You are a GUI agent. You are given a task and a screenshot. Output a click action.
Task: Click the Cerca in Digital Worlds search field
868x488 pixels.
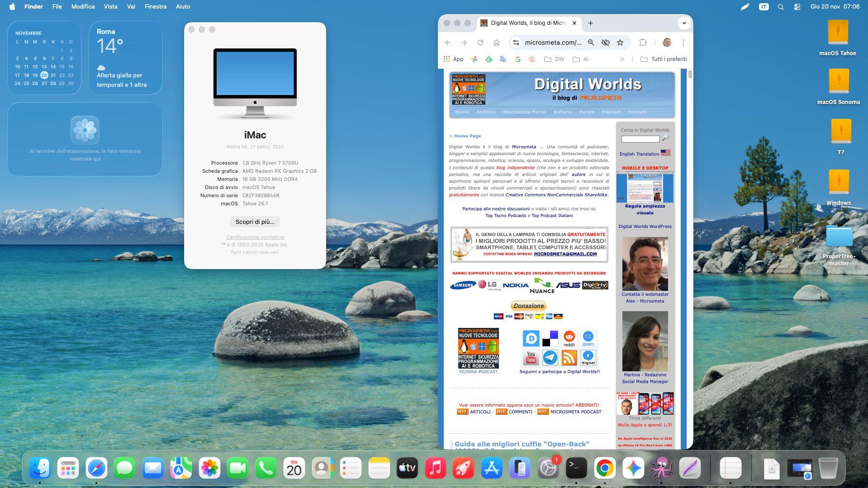[640, 139]
